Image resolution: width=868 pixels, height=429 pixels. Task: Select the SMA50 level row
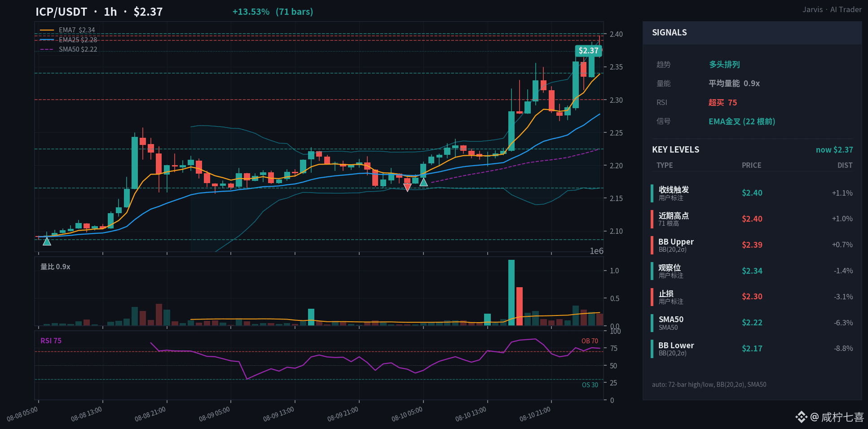[x=752, y=323]
